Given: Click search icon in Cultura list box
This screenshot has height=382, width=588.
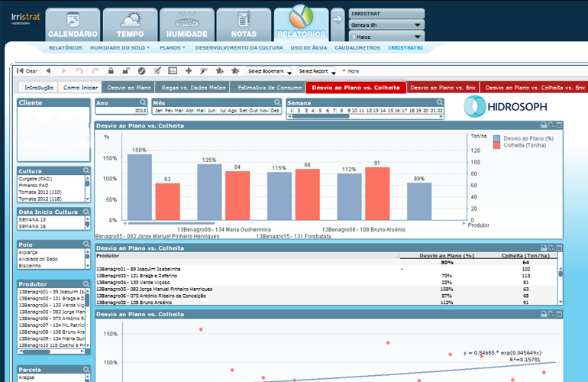Looking at the screenshot, I should coord(86,171).
